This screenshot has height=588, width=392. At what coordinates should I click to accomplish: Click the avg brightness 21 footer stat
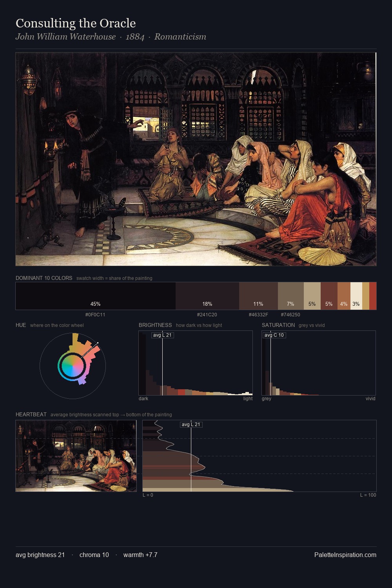click(40, 555)
